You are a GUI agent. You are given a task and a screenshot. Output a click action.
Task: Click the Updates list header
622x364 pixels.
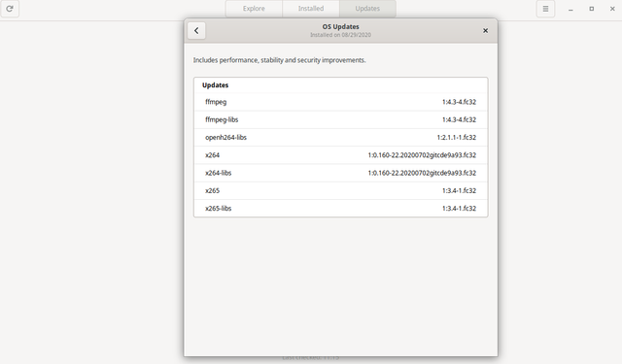(216, 85)
